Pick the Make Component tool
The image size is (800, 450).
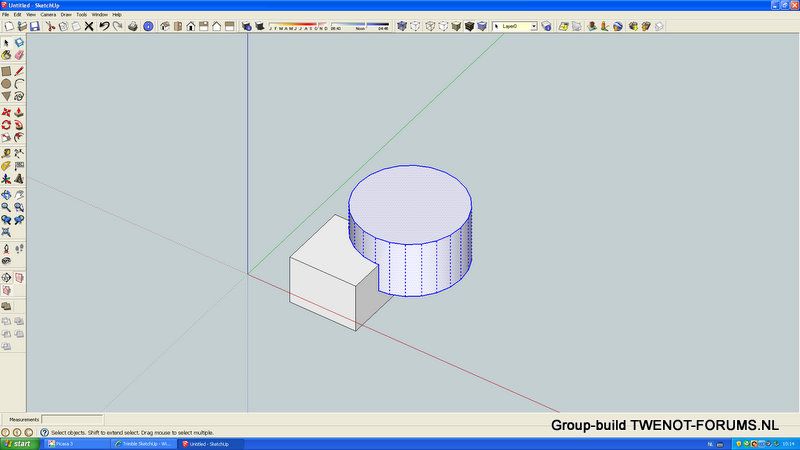tap(19, 43)
